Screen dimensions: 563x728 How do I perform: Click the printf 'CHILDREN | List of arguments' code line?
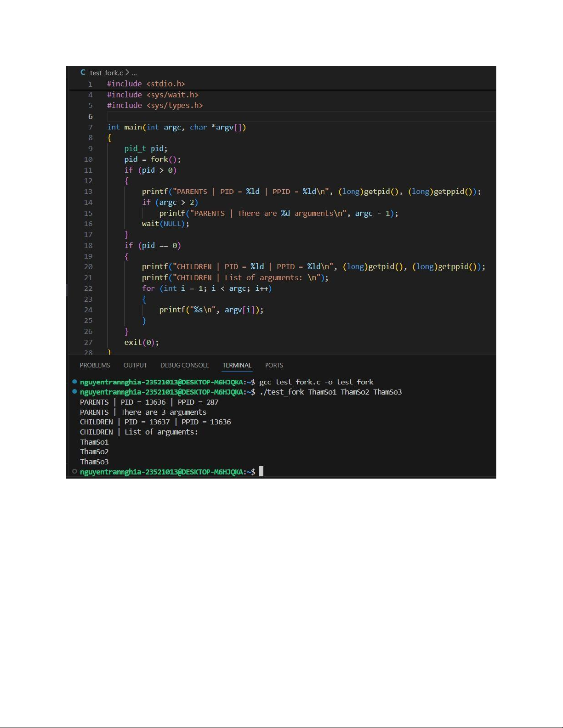pos(235,277)
